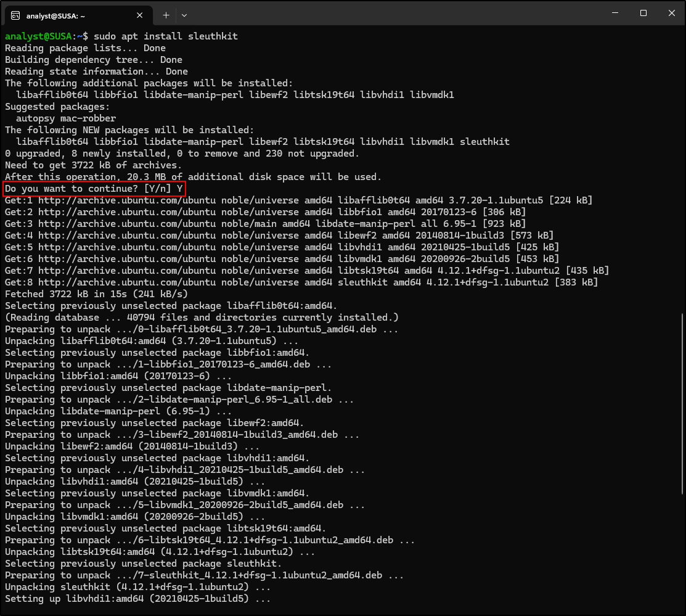This screenshot has width=686, height=616.
Task: Click the 'sudo apt install sleuthkit' command text
Action: 166,36
